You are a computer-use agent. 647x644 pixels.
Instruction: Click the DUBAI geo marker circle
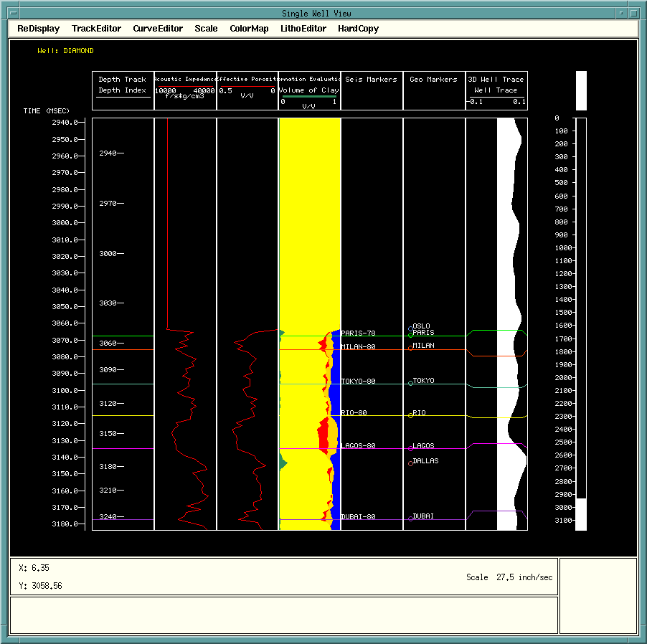(410, 518)
